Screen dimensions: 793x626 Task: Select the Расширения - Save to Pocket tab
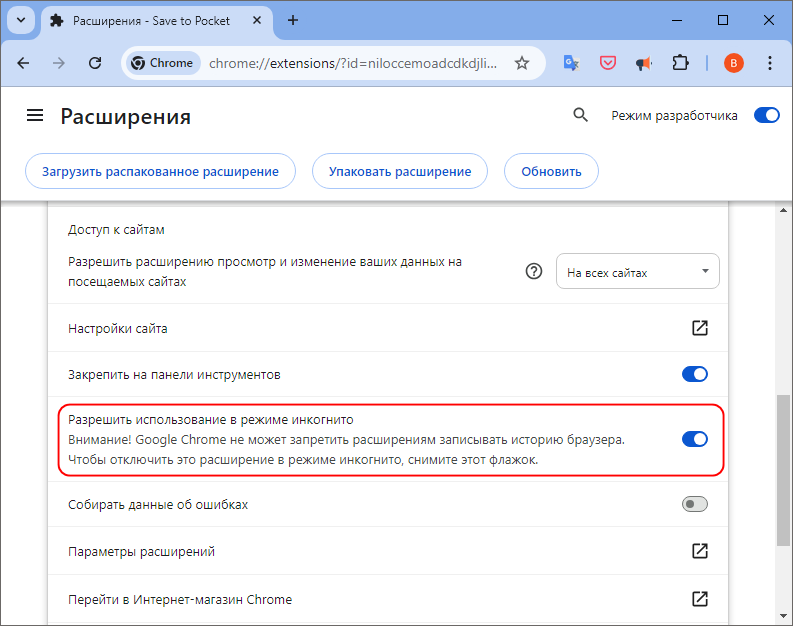[x=156, y=21]
